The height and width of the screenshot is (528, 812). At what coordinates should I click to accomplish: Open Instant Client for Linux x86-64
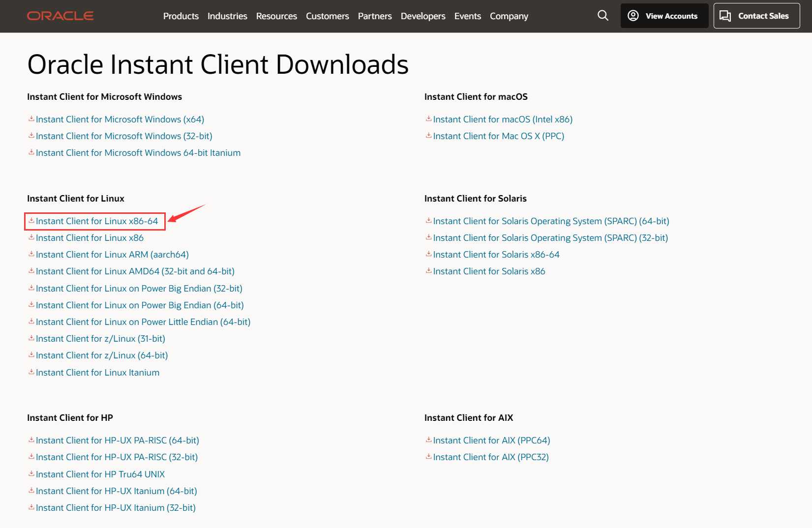click(x=97, y=221)
